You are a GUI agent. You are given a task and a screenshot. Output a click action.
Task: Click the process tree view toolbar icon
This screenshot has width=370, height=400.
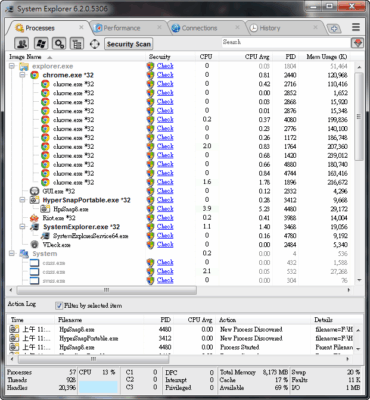click(x=77, y=44)
